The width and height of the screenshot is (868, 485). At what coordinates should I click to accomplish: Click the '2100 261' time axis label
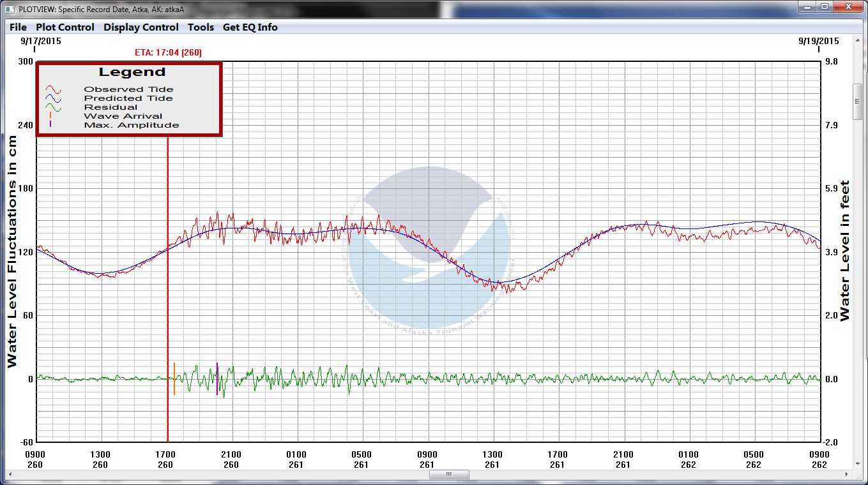[623, 459]
